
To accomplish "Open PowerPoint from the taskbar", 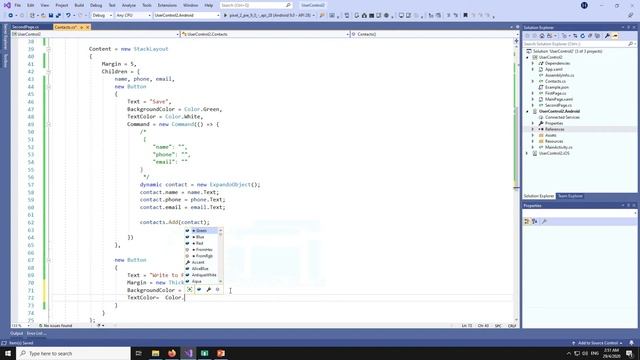I will coord(221,353).
